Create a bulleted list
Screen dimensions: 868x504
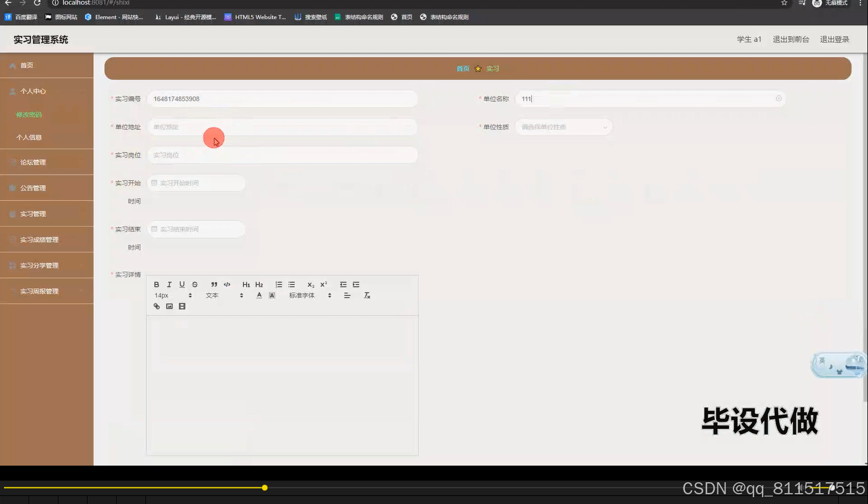pos(291,285)
